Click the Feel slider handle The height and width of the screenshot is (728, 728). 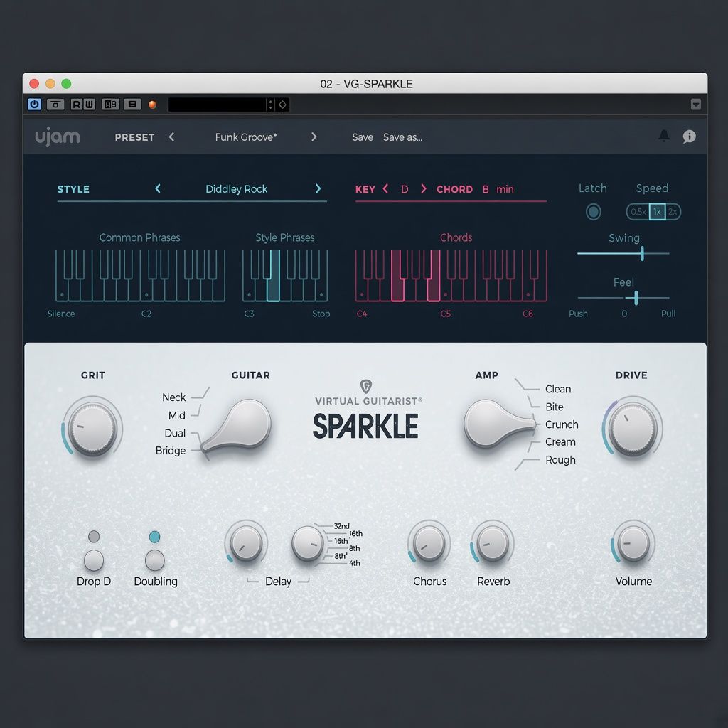coord(636,298)
